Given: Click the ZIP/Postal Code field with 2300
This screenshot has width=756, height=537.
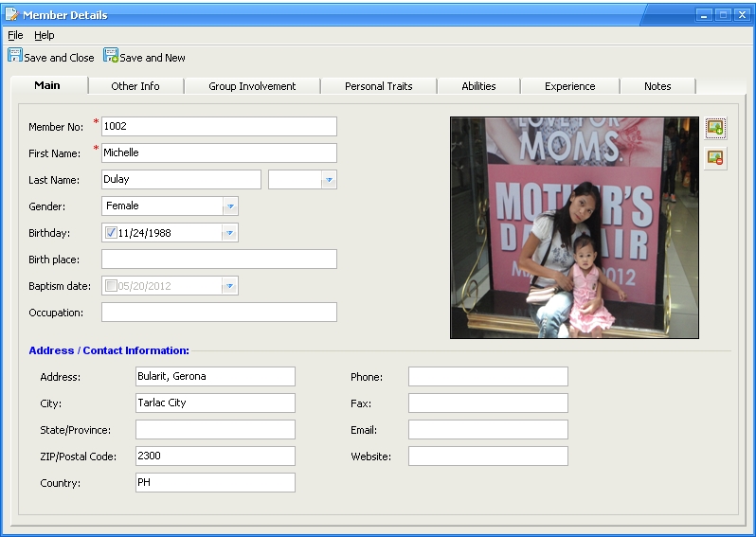Looking at the screenshot, I should pos(215,456).
